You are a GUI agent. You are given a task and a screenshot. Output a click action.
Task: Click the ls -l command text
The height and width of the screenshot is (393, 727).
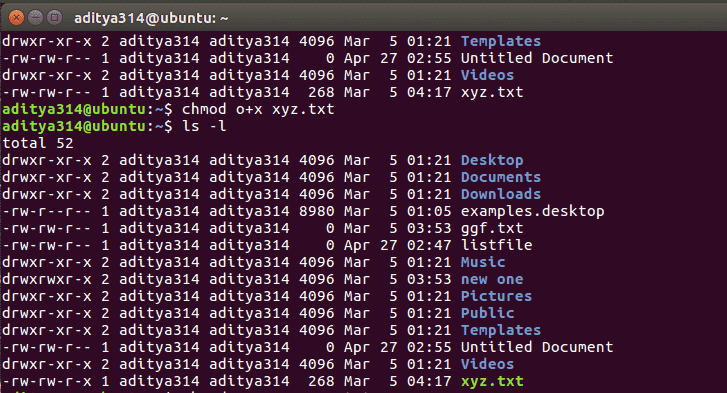click(204, 126)
